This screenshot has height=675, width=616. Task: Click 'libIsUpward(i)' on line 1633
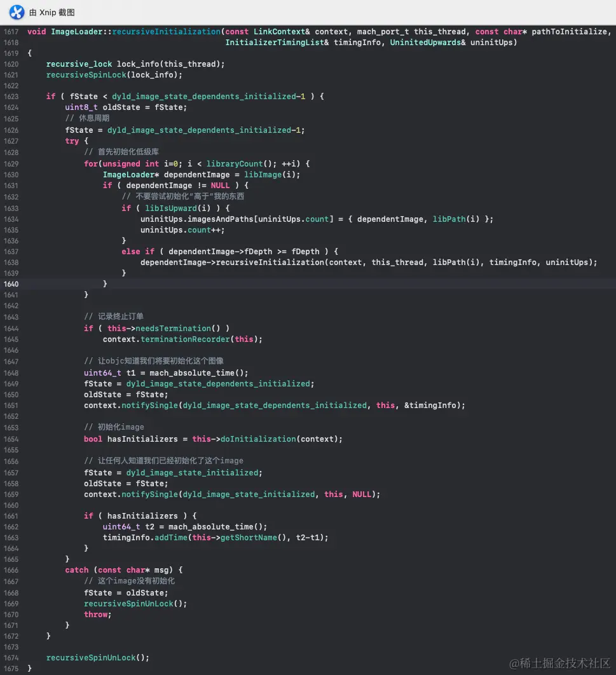pos(178,208)
